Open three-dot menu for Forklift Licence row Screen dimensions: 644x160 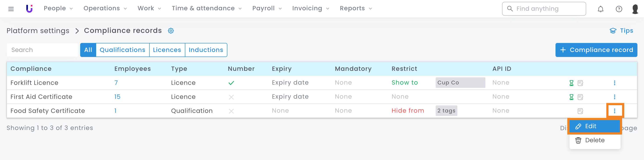[614, 83]
